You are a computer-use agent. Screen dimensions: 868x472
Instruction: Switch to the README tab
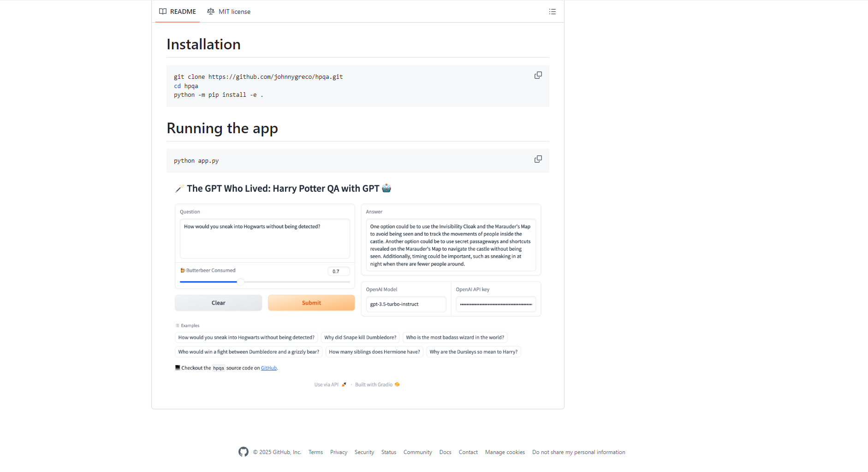click(178, 12)
